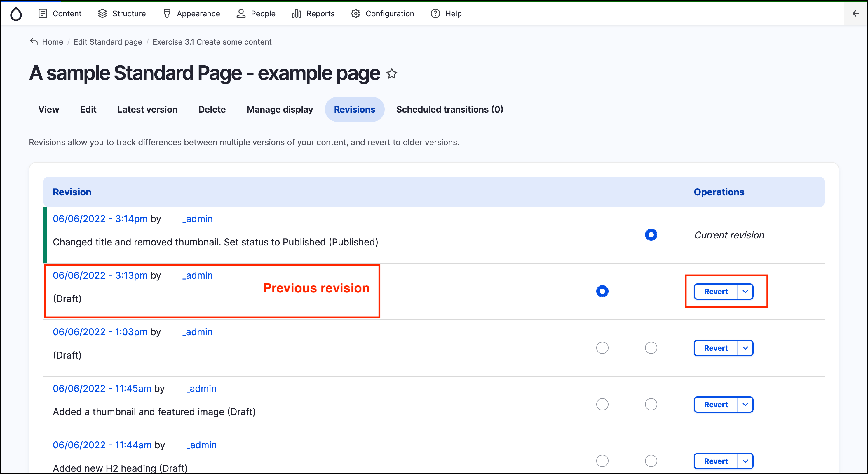
Task: Click the Configuration gear icon
Action: (x=355, y=13)
